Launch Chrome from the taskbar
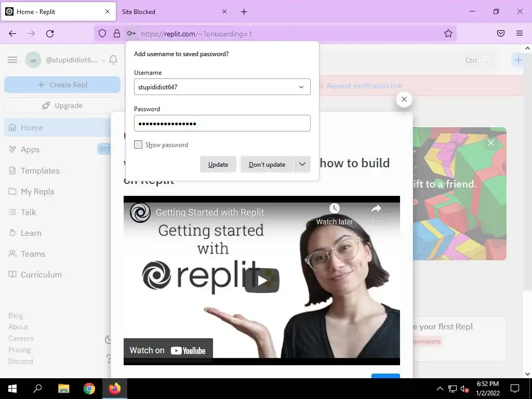Screen dimensions: 532x399 (x=89, y=389)
